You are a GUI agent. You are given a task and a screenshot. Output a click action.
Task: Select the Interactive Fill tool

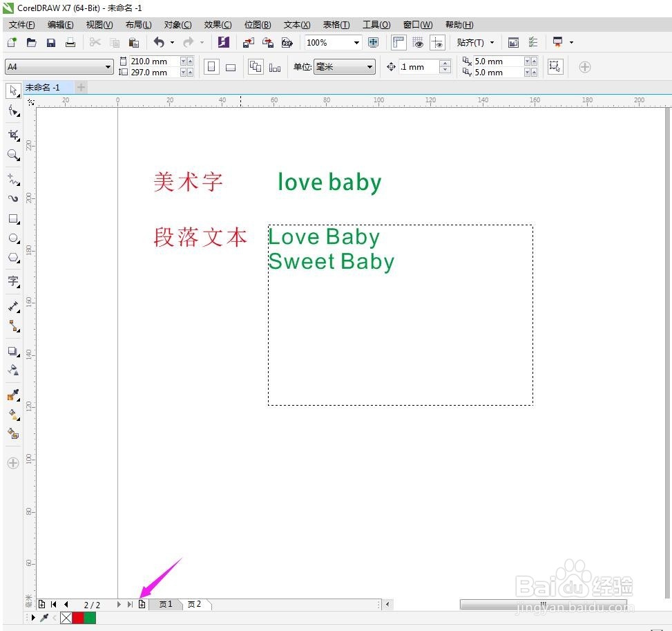(13, 415)
